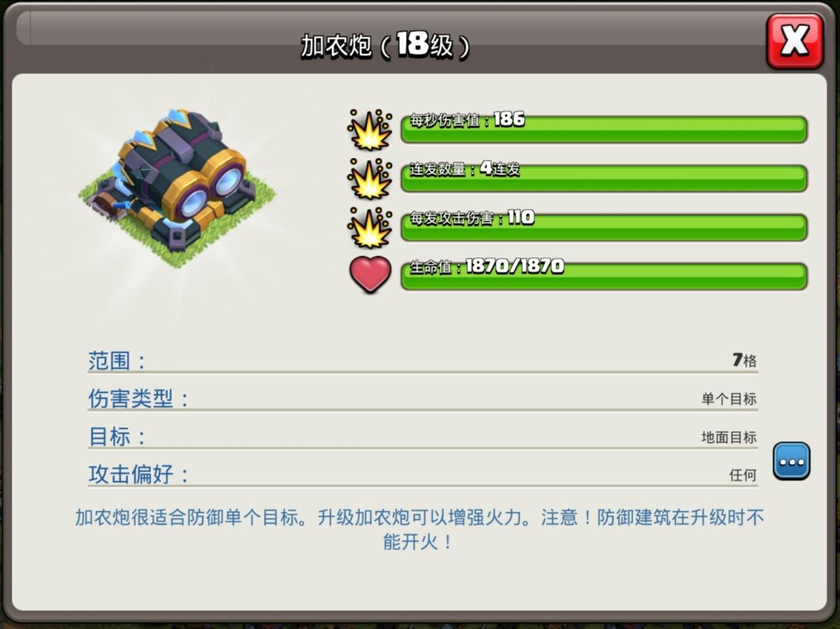Click the 每秒伤害值 186 green bar
Screen dimensions: 840x629
point(604,129)
